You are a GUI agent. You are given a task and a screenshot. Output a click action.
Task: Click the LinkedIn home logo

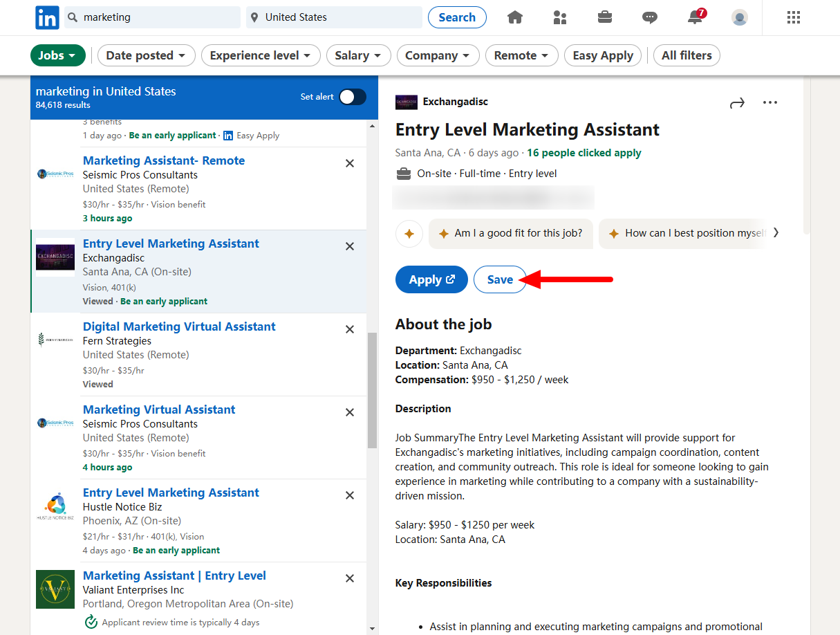[46, 17]
